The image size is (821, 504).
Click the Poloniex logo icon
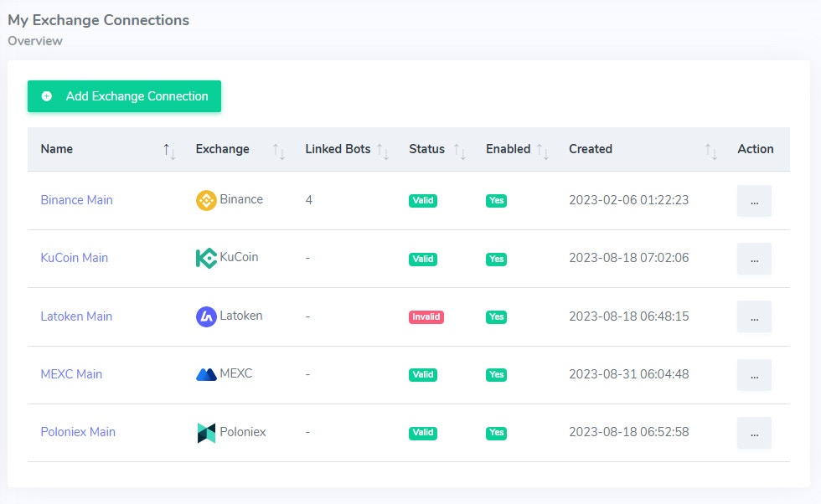(206, 433)
